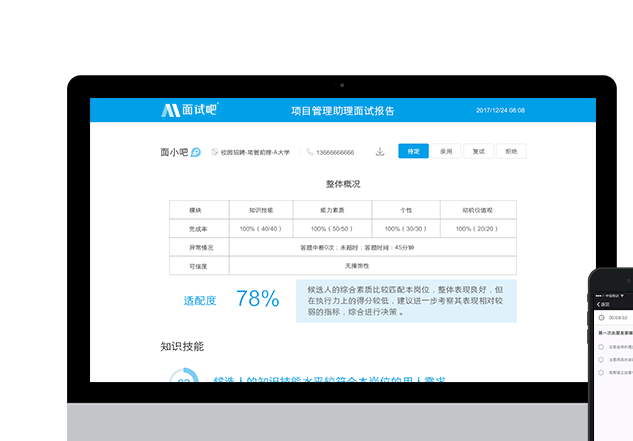Click the 模块 table header cell
Image resolution: width=633 pixels, height=441 pixels.
pyautogui.click(x=199, y=210)
